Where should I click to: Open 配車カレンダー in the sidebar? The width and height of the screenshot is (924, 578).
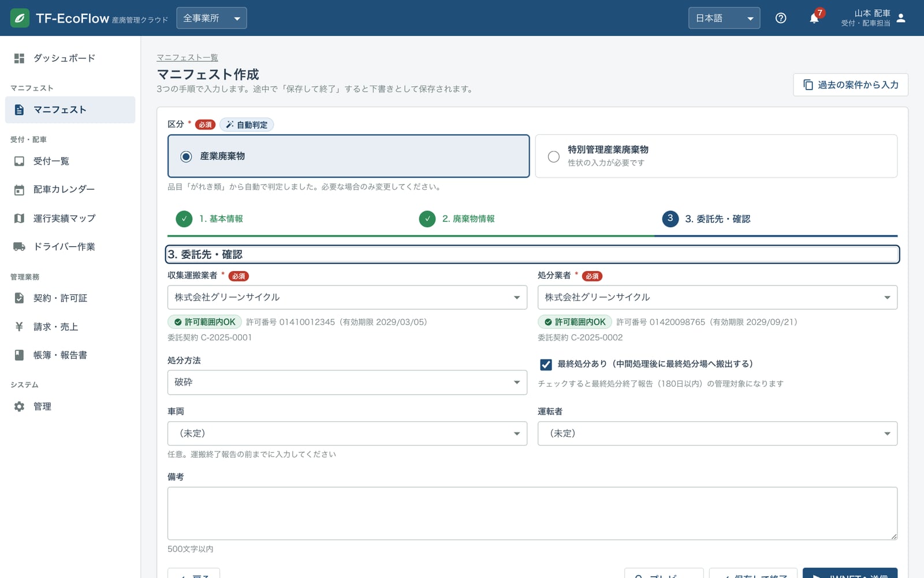coord(70,190)
